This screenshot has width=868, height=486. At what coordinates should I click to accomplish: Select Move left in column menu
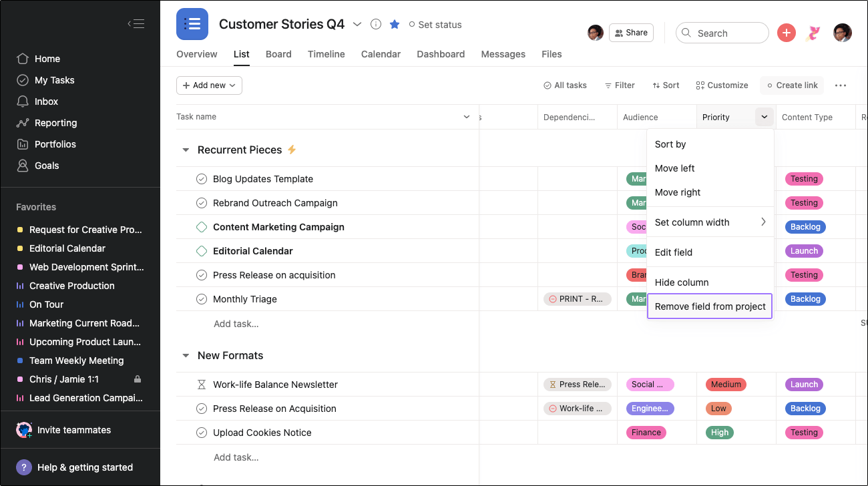710,168
